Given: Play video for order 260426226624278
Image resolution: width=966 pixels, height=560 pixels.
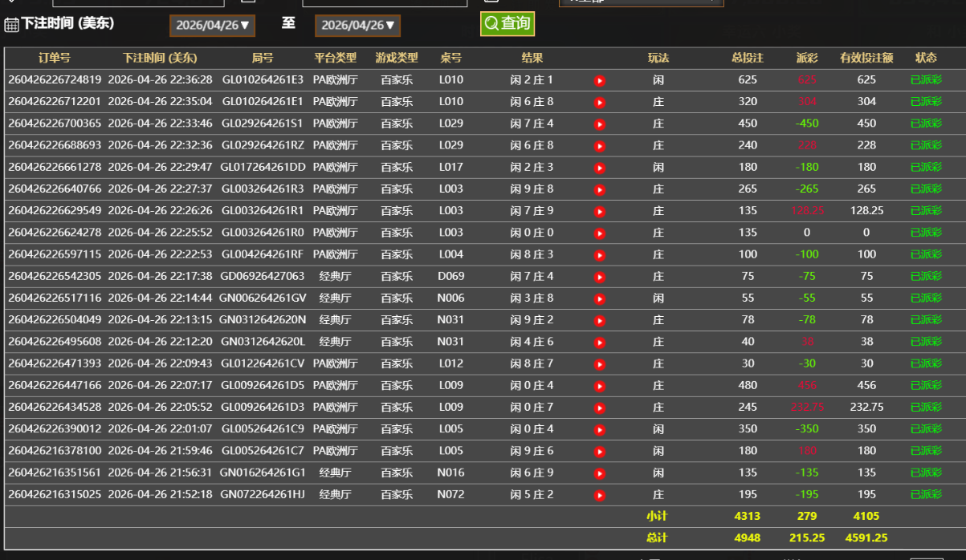Looking at the screenshot, I should (x=599, y=233).
